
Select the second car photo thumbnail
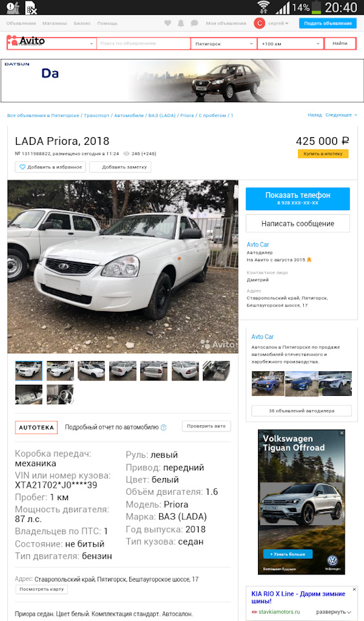coord(60,371)
